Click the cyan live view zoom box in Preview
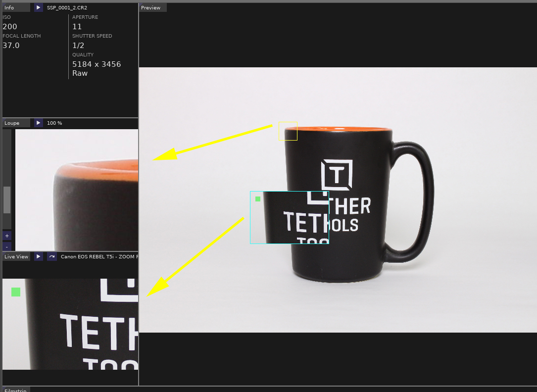This screenshot has height=392, width=537. point(290,217)
